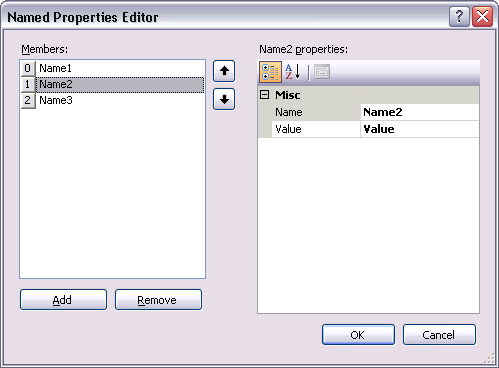The height and width of the screenshot is (368, 499).
Task: Remove the selected member
Action: (x=158, y=300)
